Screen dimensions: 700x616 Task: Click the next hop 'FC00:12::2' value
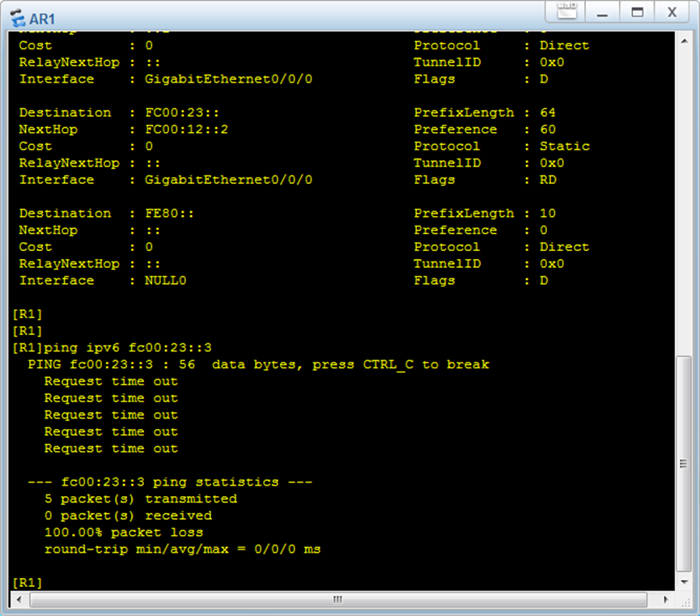click(186, 130)
